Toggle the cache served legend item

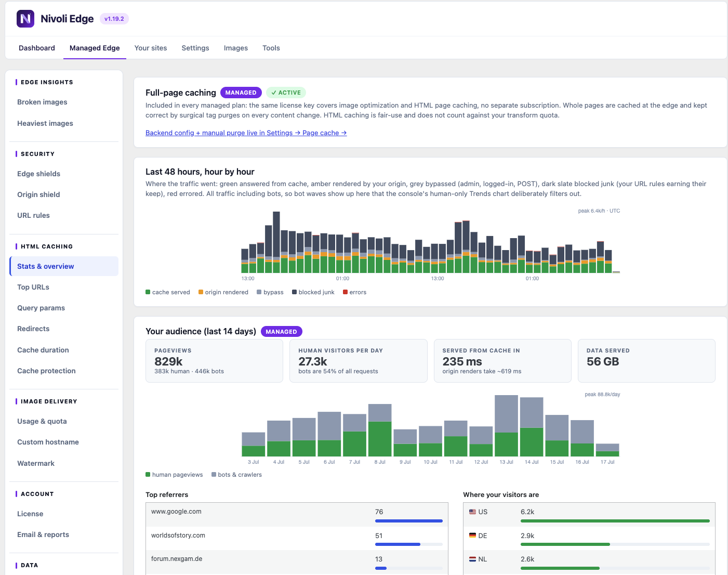168,292
